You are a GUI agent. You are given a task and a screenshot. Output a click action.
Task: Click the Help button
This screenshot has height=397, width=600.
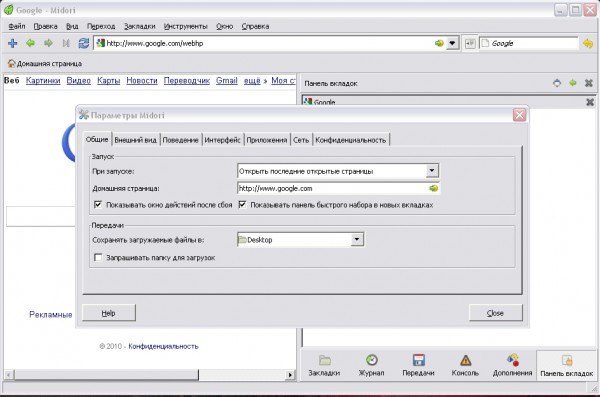[109, 313]
